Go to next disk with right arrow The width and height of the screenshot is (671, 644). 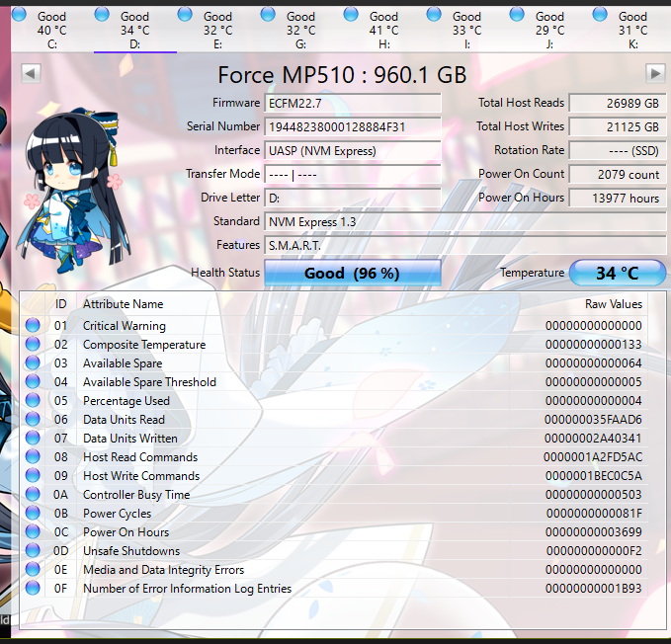tap(655, 73)
